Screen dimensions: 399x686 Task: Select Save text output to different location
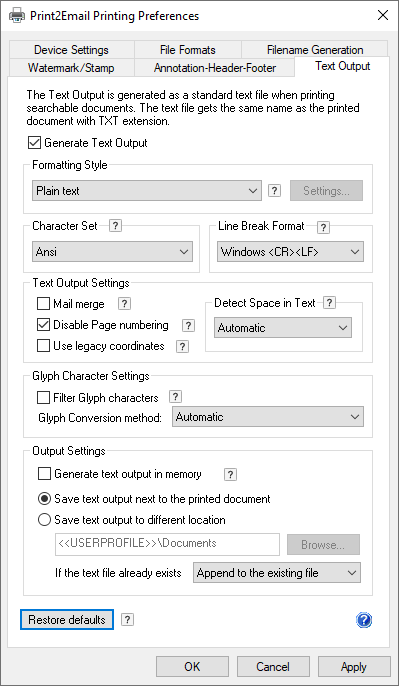(44, 520)
